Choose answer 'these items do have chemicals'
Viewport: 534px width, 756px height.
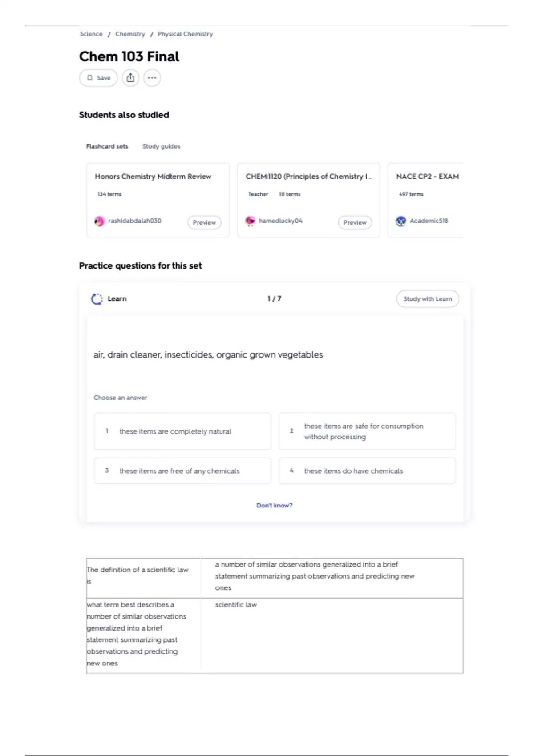[x=367, y=470]
